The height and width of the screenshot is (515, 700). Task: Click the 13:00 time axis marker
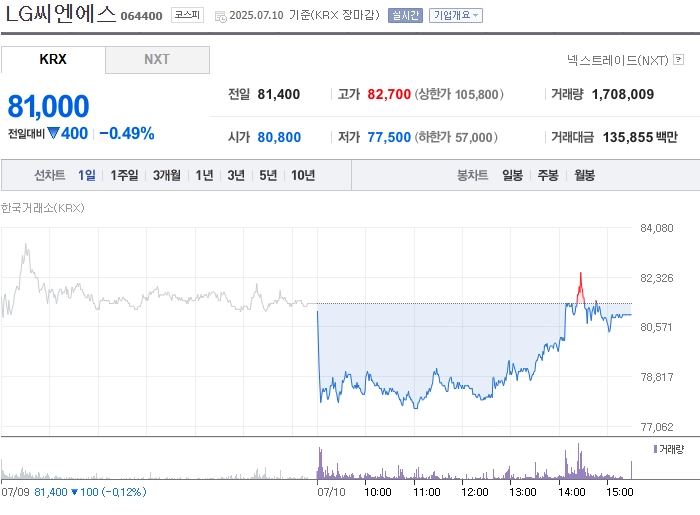[523, 492]
